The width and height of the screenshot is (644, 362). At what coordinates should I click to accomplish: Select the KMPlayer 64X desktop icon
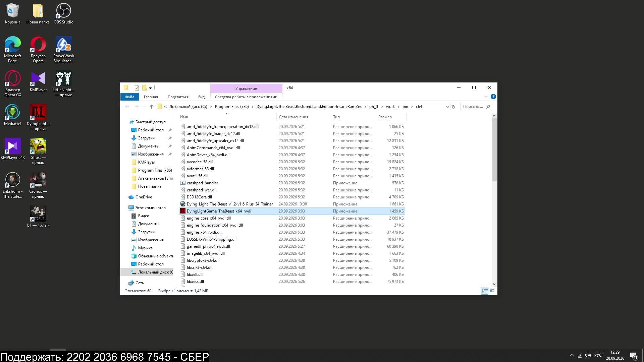pyautogui.click(x=12, y=149)
